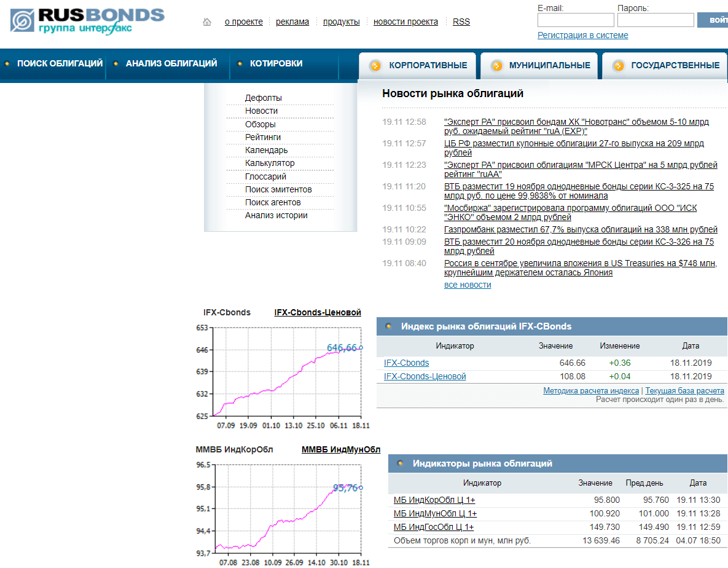Click the IFX-Cbonds line chart
The height and width of the screenshot is (568, 728).
(x=287, y=372)
